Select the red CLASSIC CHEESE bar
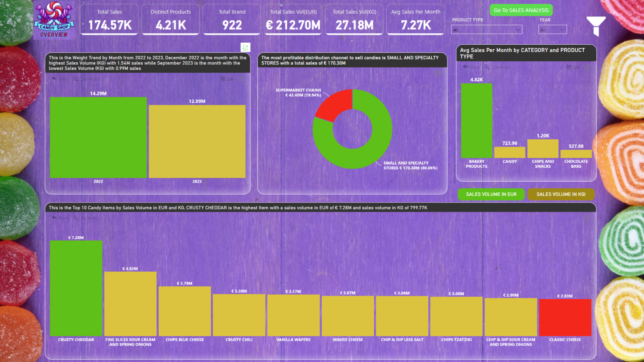Screen dimensions: 644x362 [x=565, y=317]
